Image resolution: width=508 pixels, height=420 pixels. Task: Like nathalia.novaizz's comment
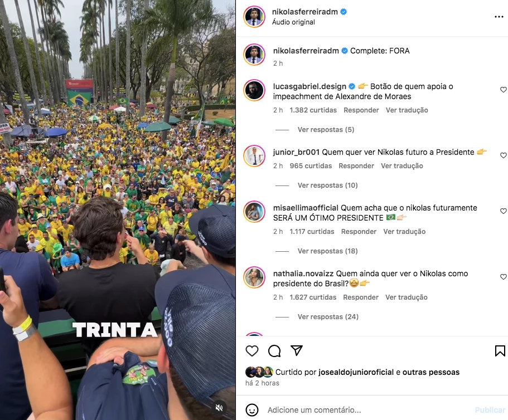(x=503, y=277)
